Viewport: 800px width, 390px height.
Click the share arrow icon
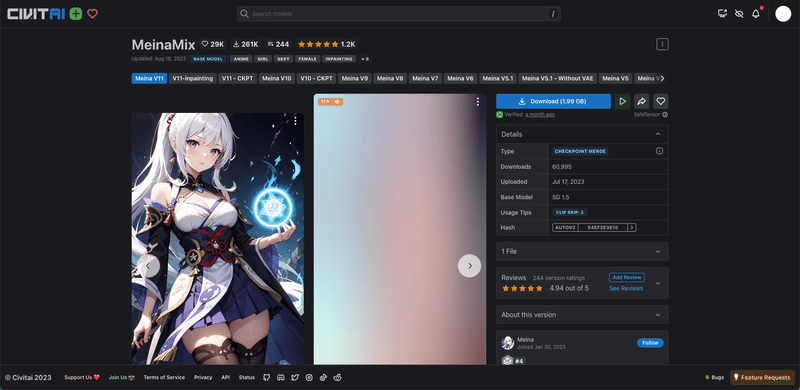(x=642, y=101)
